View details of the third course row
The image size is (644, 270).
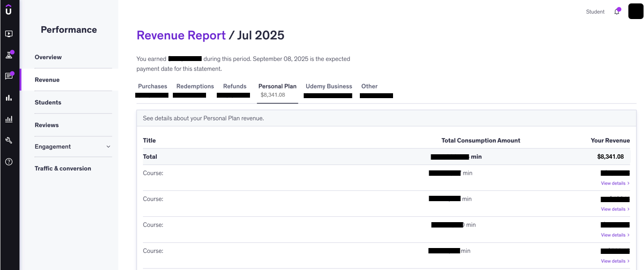coord(615,235)
